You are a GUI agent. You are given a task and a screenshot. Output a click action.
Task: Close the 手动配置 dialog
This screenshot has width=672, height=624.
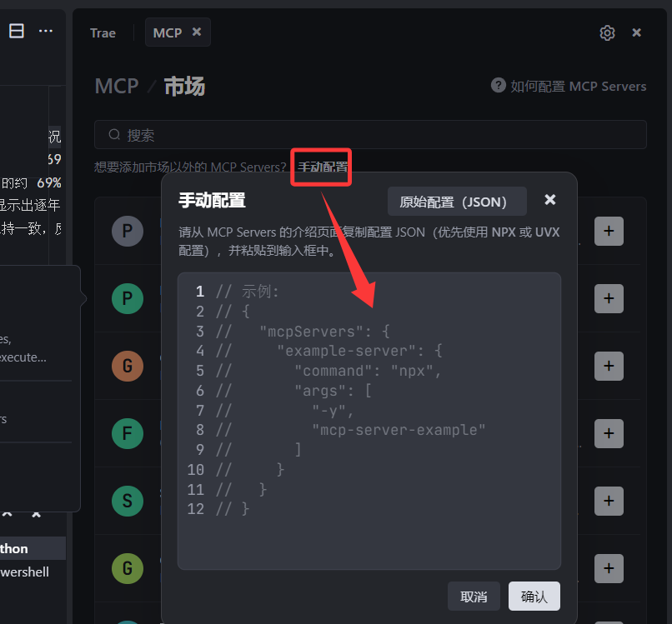point(550,200)
